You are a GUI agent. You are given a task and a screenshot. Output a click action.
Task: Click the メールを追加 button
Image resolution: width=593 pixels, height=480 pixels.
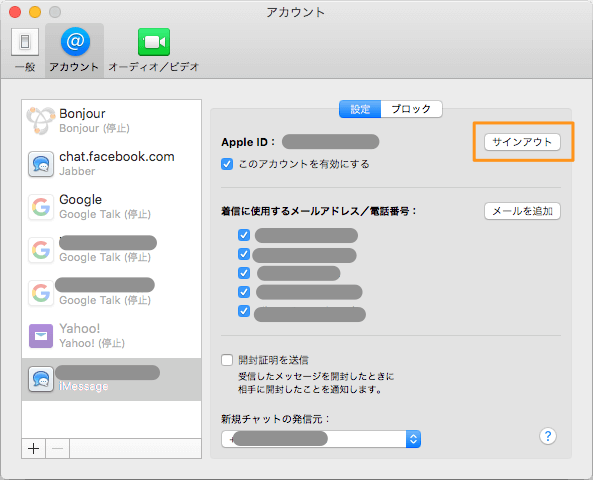click(x=522, y=211)
